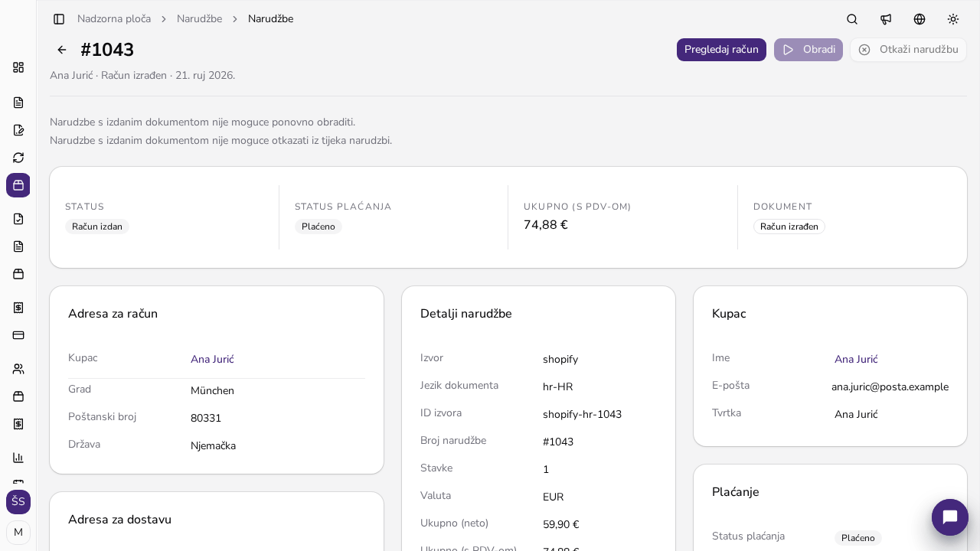Screen dimensions: 980x551
Task: Open the ŠS user avatar menu
Action: tap(18, 502)
